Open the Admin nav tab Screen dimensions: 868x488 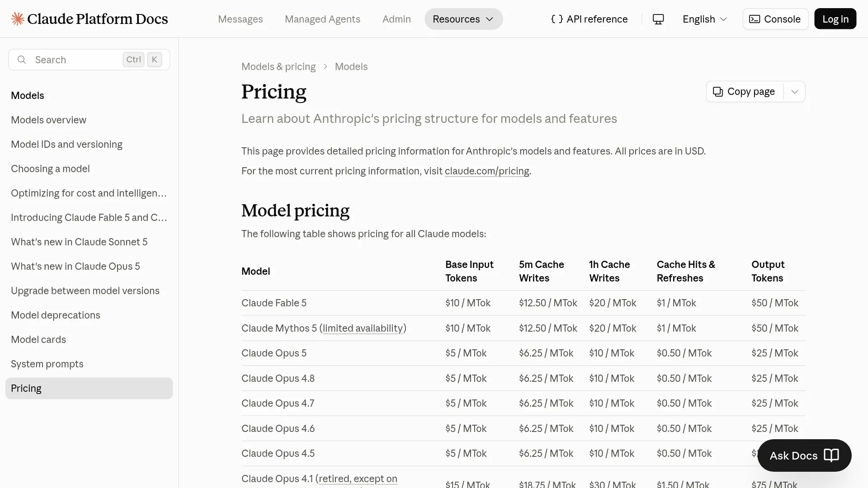pyautogui.click(x=396, y=19)
